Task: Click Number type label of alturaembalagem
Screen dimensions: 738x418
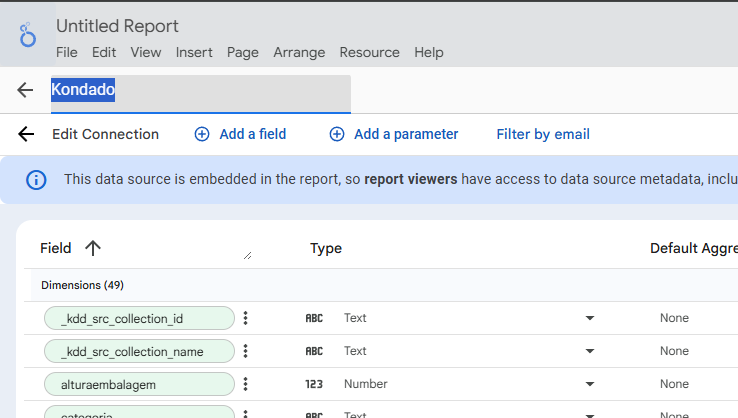Action: 366,384
